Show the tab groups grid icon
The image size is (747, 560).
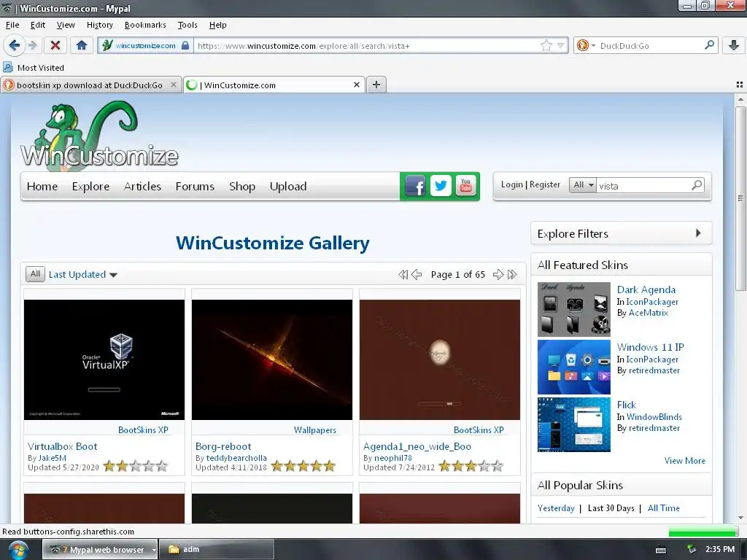tap(740, 85)
